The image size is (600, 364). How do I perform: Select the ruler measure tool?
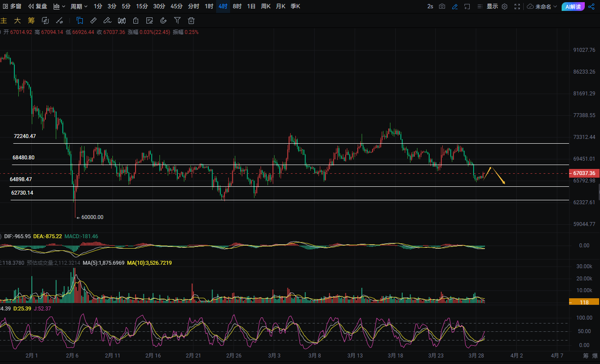(93, 20)
